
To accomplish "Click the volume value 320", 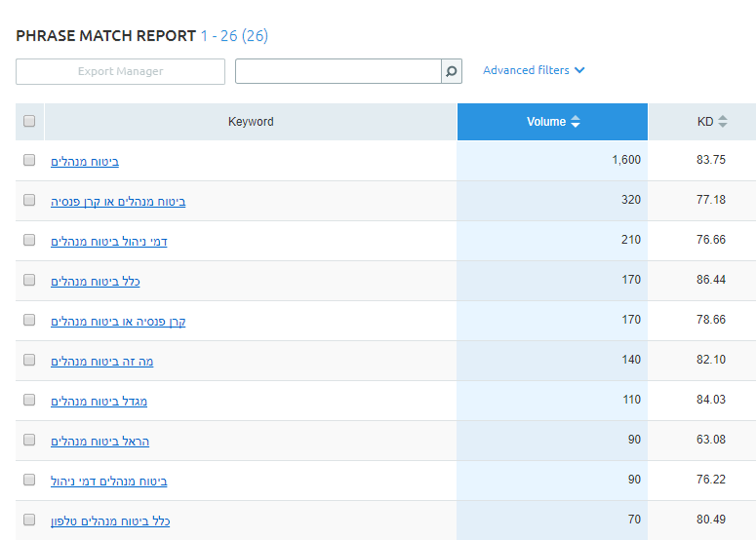I will [x=631, y=200].
